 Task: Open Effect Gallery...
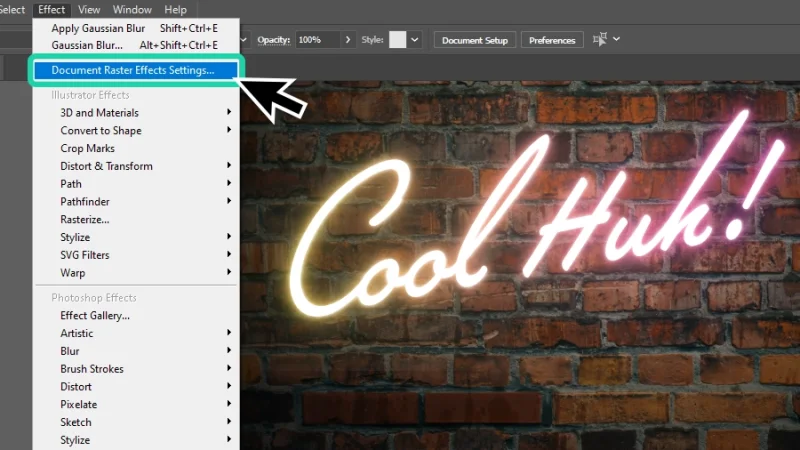(136, 316)
